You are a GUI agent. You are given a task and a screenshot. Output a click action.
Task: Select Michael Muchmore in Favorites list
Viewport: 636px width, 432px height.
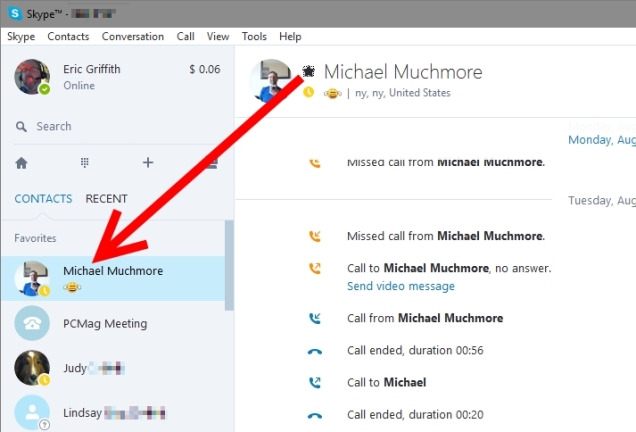113,278
